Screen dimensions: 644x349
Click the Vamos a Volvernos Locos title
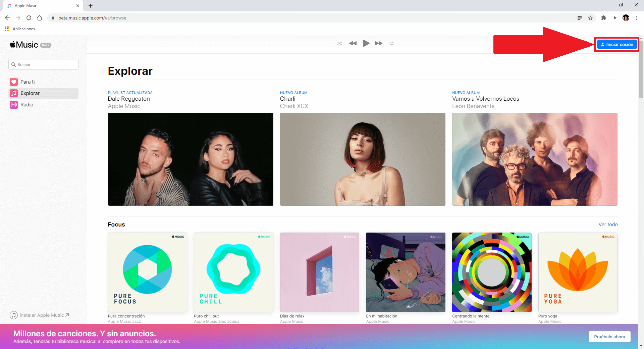click(486, 99)
